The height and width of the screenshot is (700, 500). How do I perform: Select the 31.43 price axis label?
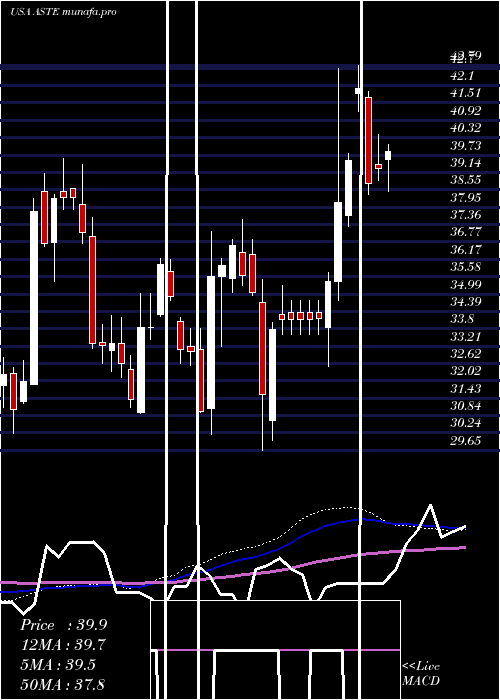(466, 389)
